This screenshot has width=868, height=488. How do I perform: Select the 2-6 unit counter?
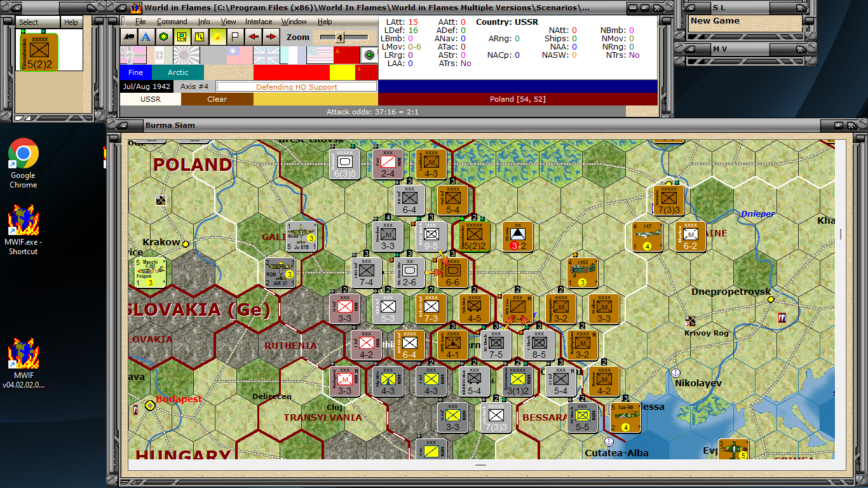[409, 272]
